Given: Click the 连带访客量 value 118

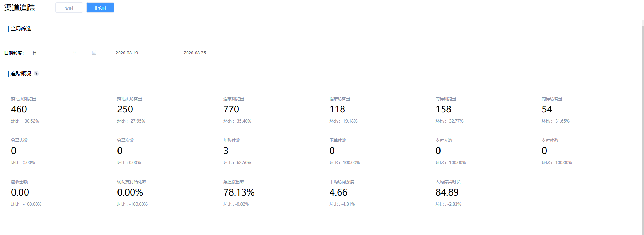Looking at the screenshot, I should (337, 109).
